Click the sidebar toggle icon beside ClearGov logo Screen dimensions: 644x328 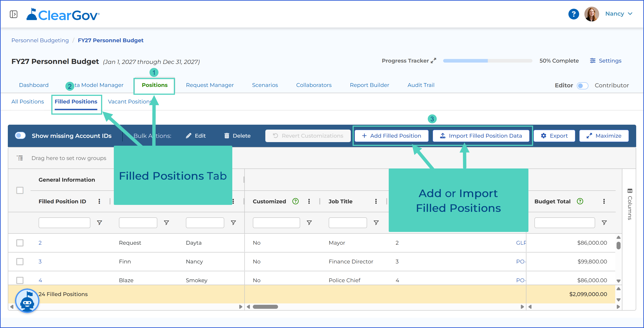coord(13,14)
